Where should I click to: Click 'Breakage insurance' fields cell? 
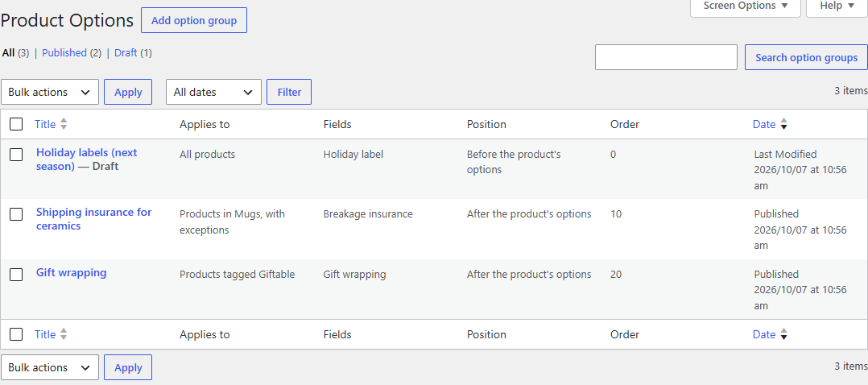coord(368,213)
